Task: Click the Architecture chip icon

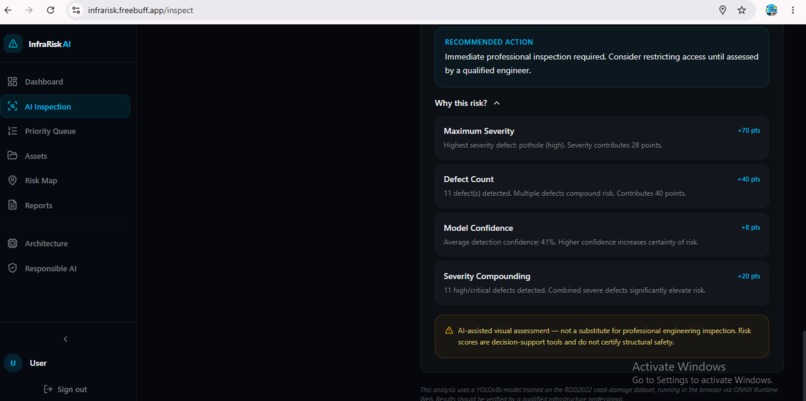Action: (x=13, y=243)
